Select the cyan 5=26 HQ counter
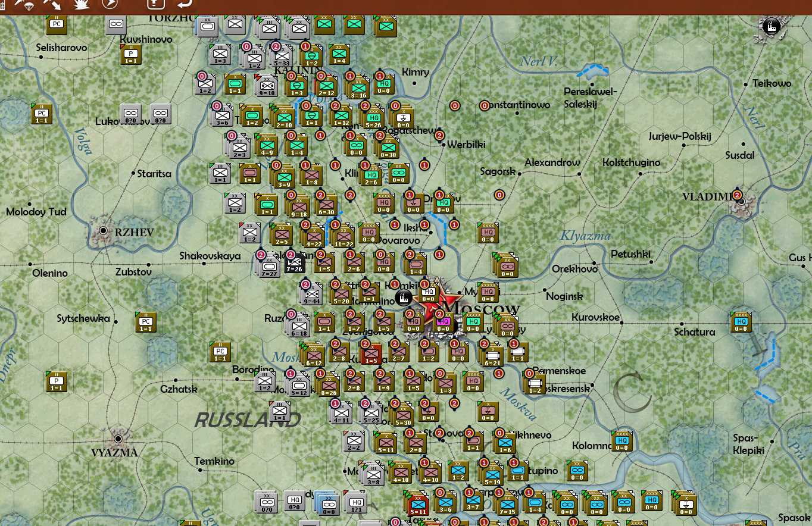 click(373, 118)
